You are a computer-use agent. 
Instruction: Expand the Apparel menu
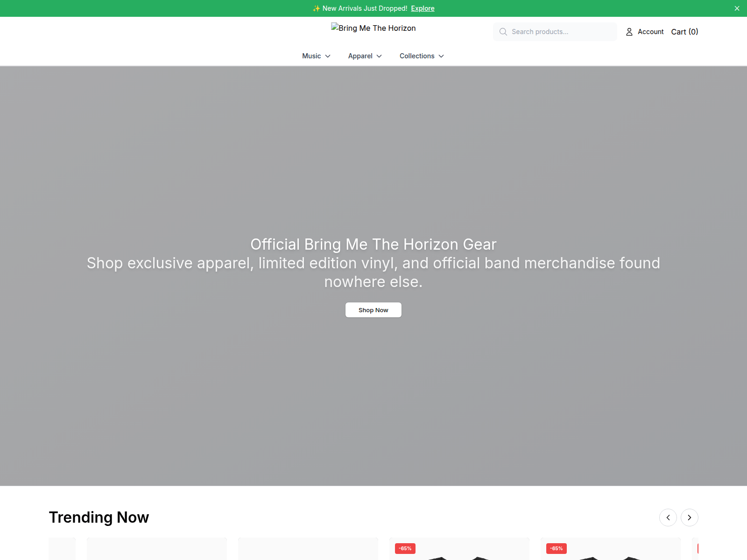point(365,56)
